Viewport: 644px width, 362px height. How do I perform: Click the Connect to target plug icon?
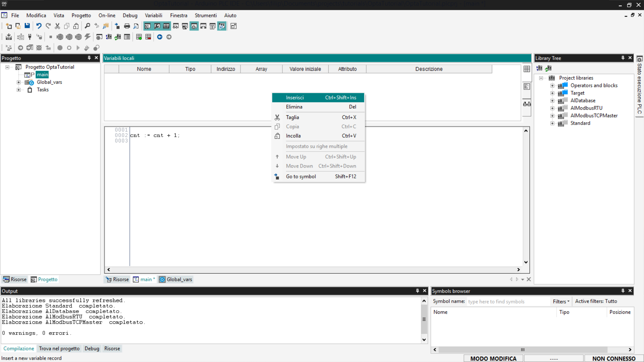30,37
